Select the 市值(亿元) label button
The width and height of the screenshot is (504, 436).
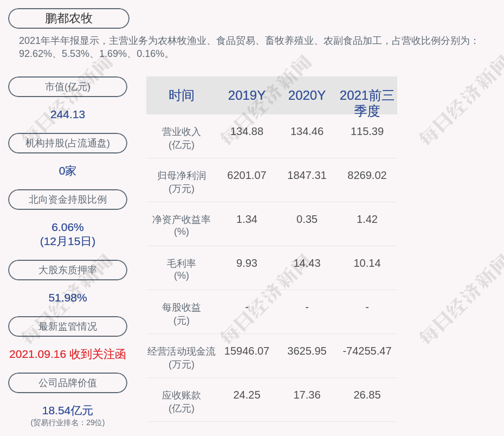68,87
